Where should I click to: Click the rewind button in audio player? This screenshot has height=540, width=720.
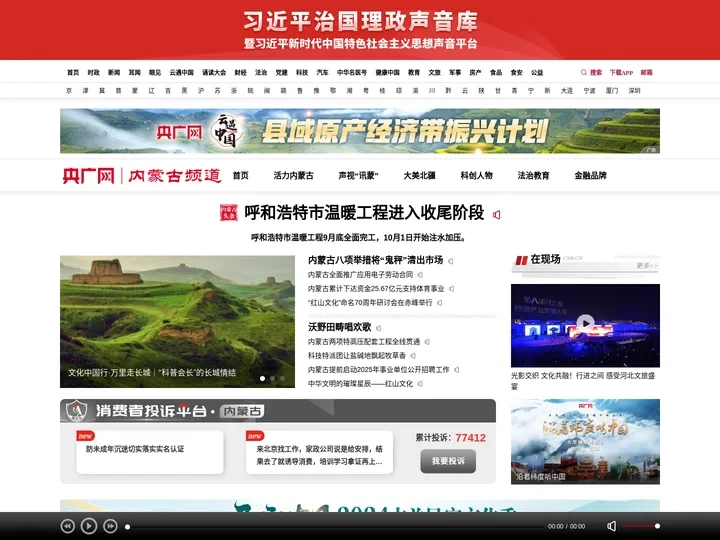point(68,526)
